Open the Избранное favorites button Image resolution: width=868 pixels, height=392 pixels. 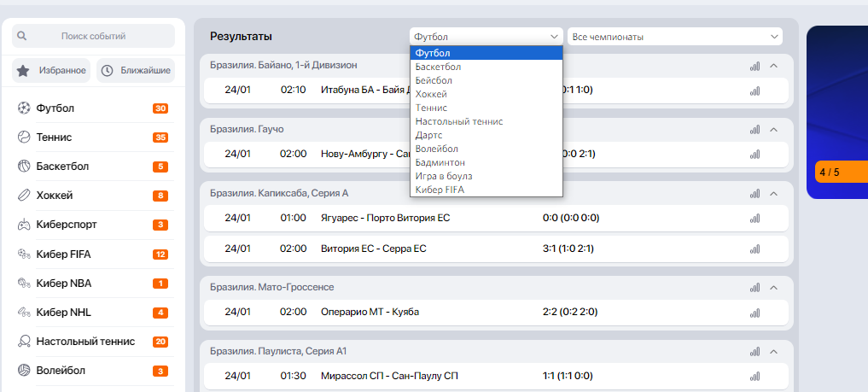(x=51, y=71)
